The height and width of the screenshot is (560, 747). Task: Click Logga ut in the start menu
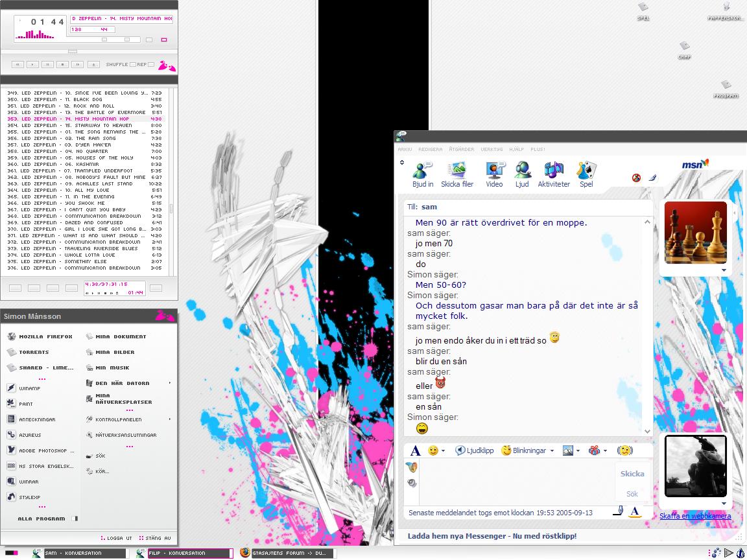pyautogui.click(x=117, y=539)
